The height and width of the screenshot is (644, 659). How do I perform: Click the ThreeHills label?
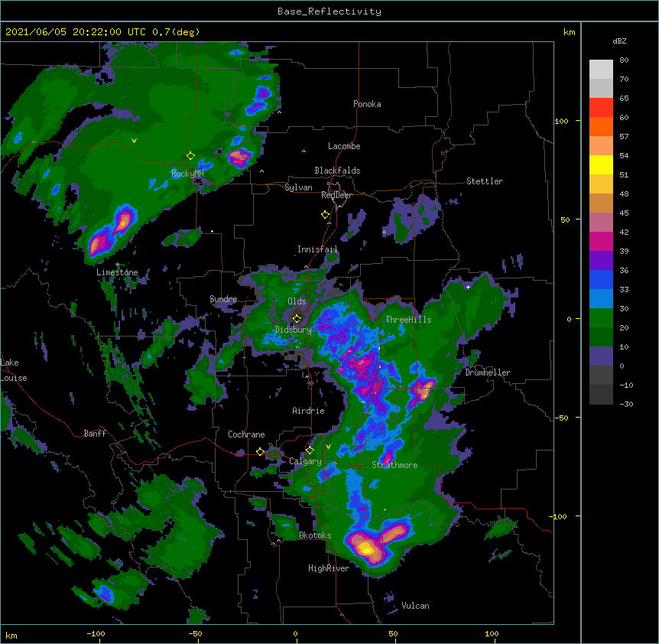tap(408, 320)
